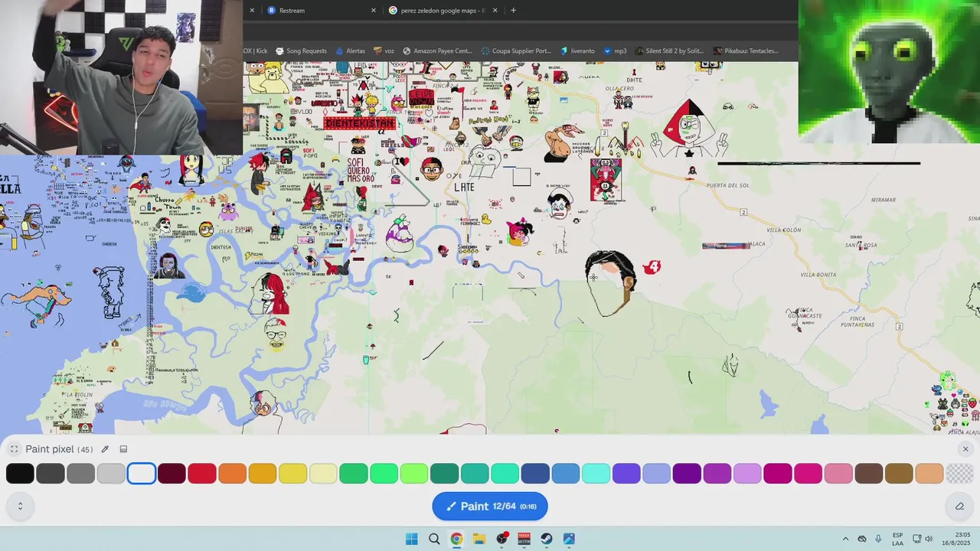Click the Paint 12/64 button
The image size is (980, 551).
click(490, 506)
